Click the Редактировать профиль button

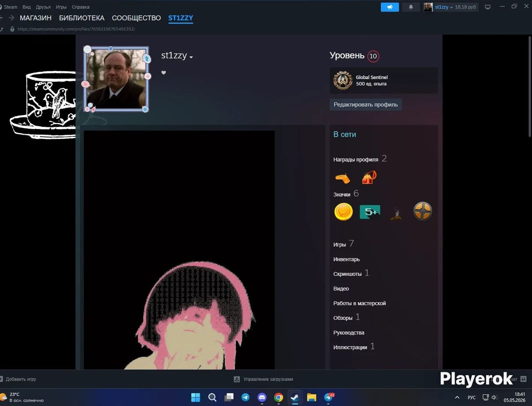click(366, 104)
